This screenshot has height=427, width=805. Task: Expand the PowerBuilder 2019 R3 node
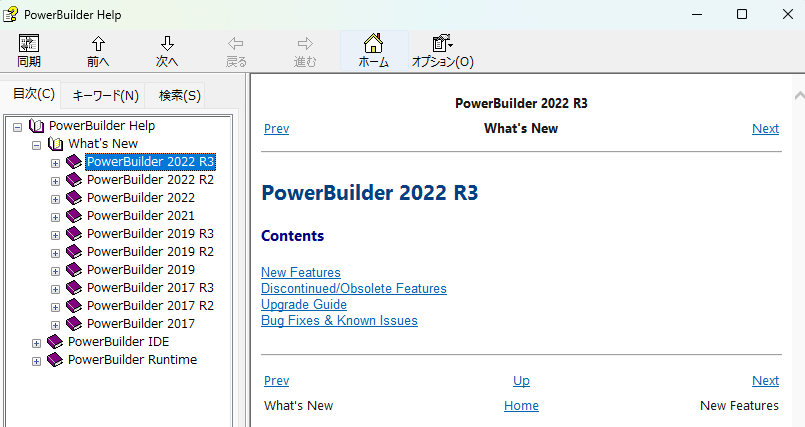tap(56, 234)
